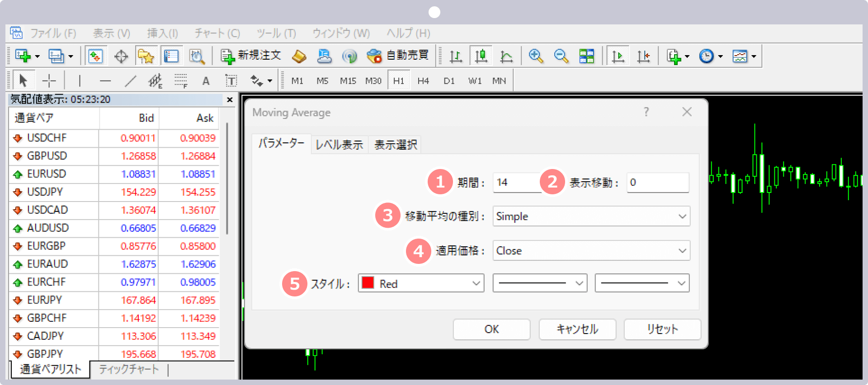This screenshot has height=385, width=868.
Task: Switch to M15 timeframe
Action: click(348, 81)
